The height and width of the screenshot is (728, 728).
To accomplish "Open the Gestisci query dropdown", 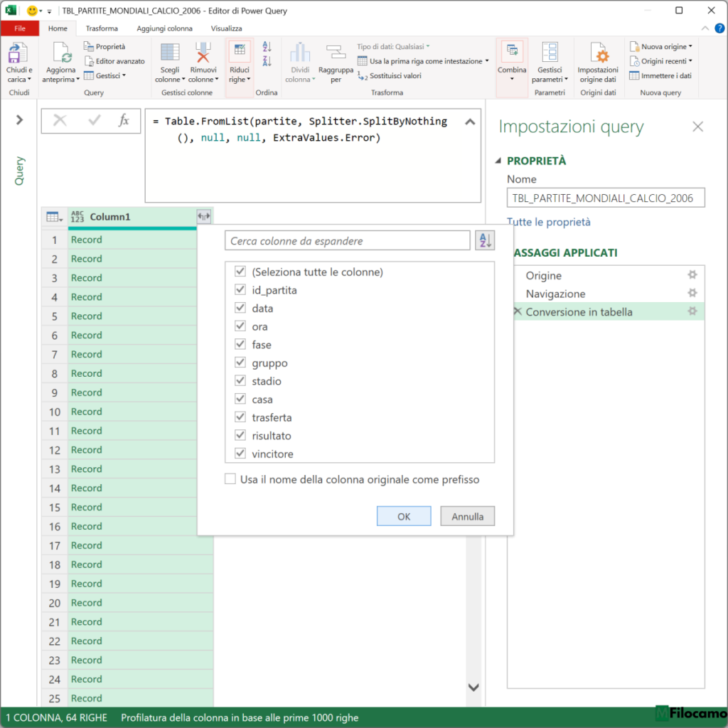I will 105,75.
